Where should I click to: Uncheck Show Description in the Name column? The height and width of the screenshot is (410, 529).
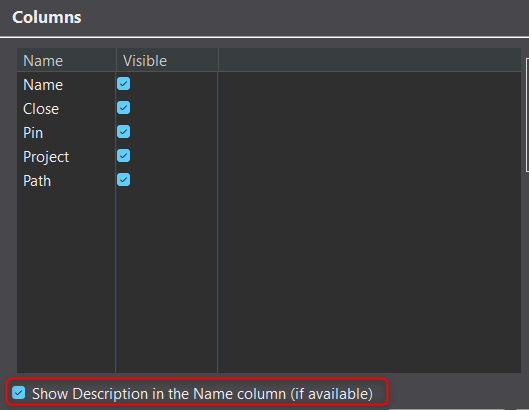pos(19,392)
